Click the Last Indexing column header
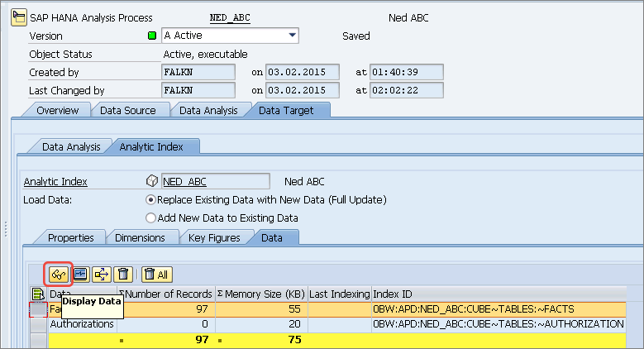The height and width of the screenshot is (349, 644). (339, 294)
